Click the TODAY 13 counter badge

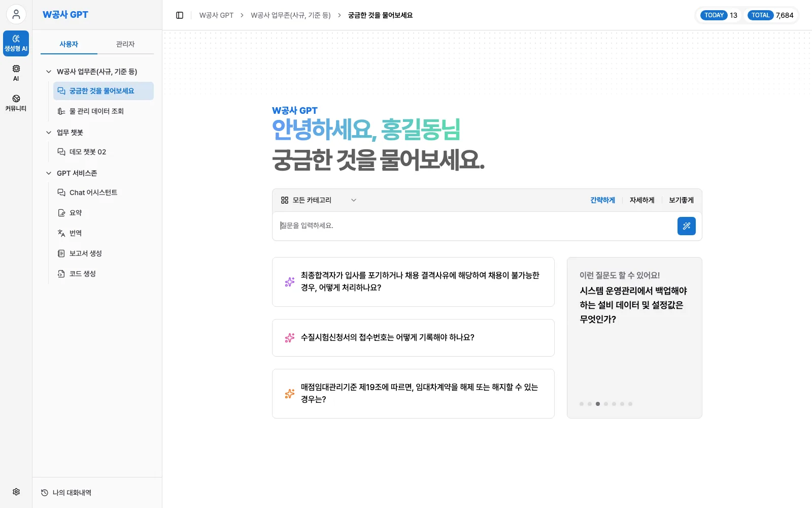point(720,15)
